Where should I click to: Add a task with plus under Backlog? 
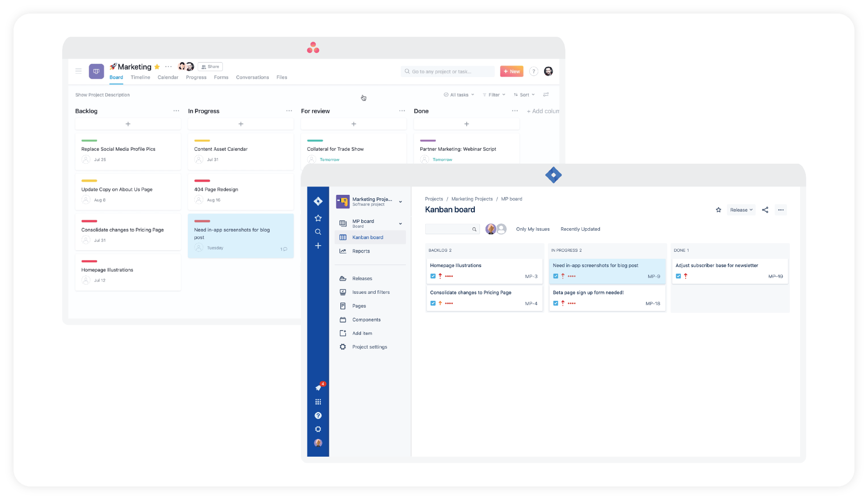128,124
